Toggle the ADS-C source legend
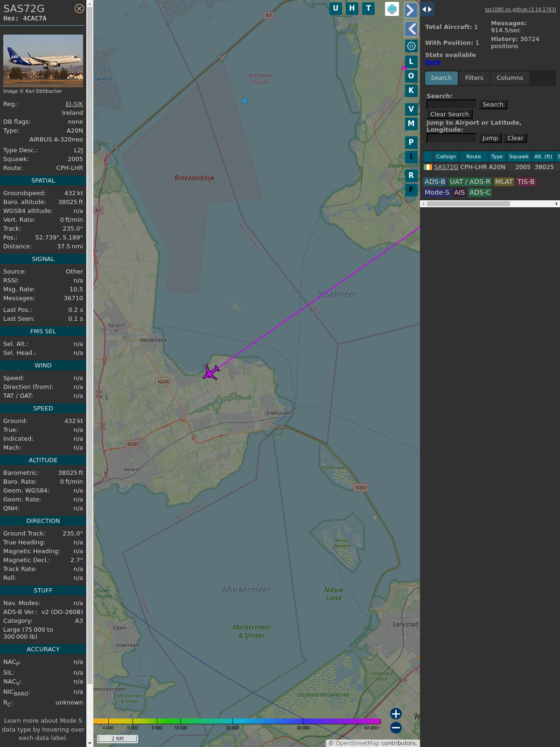This screenshot has width=560, height=747. [x=480, y=193]
